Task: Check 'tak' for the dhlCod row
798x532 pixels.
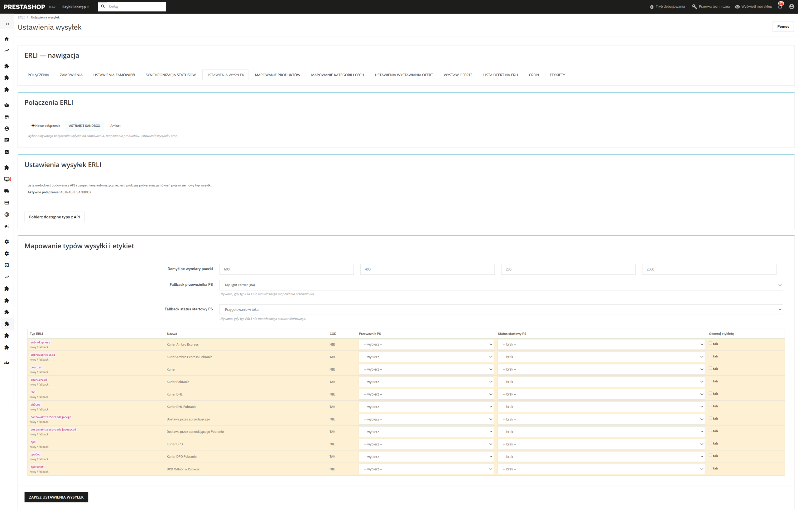Action: [710, 406]
